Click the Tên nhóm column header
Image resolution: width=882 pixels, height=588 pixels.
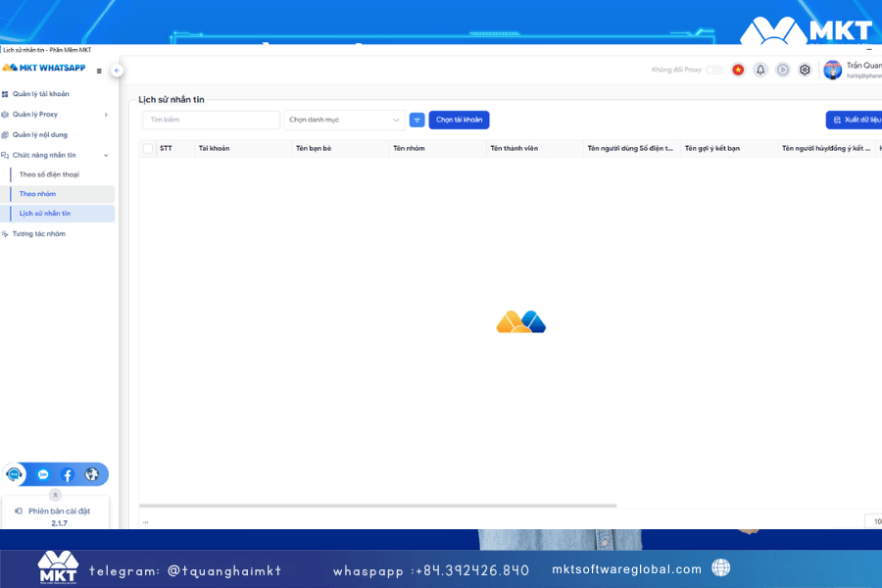(x=409, y=149)
